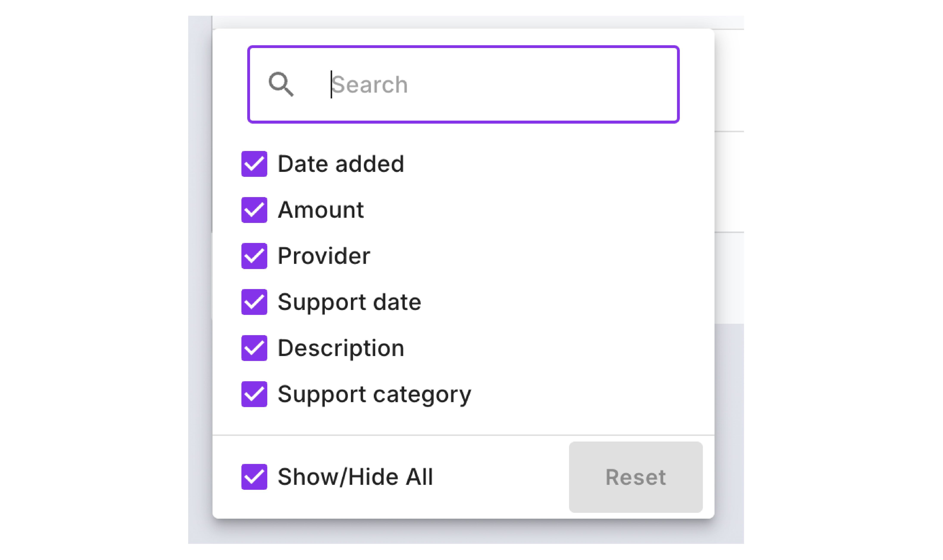
Task: Hit the Reset button
Action: (635, 477)
